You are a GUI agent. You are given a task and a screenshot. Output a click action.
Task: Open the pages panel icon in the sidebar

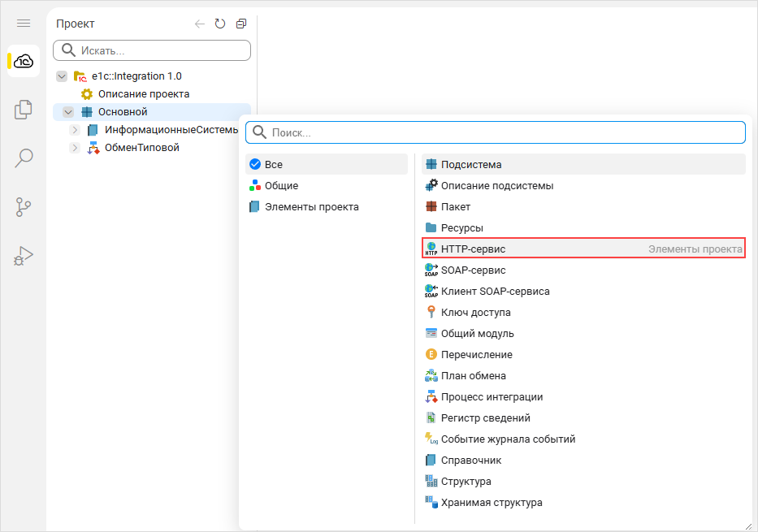[x=23, y=109]
